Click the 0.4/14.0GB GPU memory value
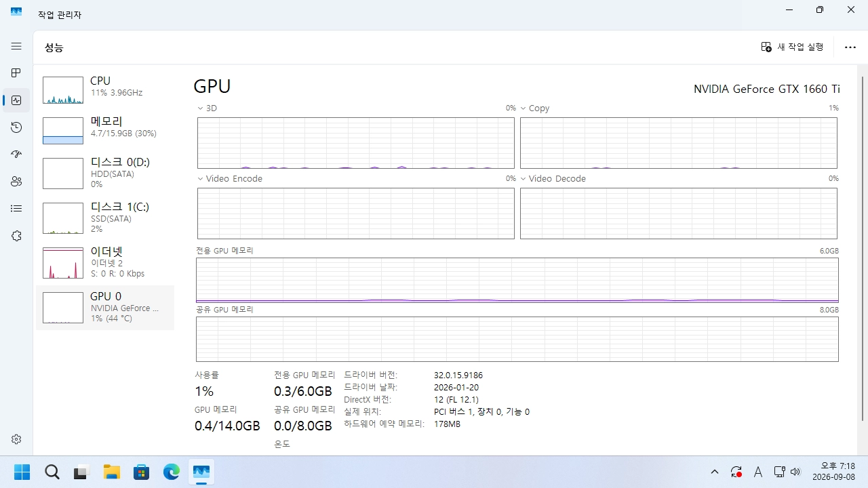Screen dimensions: 868x488 pos(227,426)
